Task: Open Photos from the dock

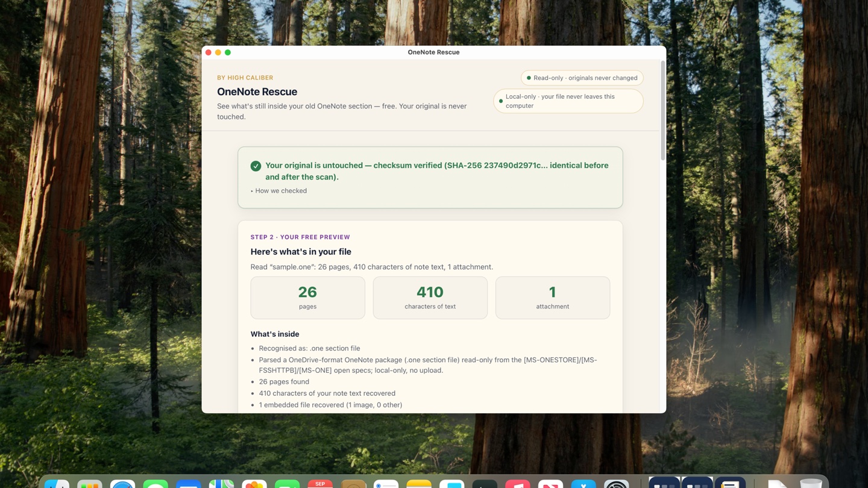Action: (x=254, y=484)
